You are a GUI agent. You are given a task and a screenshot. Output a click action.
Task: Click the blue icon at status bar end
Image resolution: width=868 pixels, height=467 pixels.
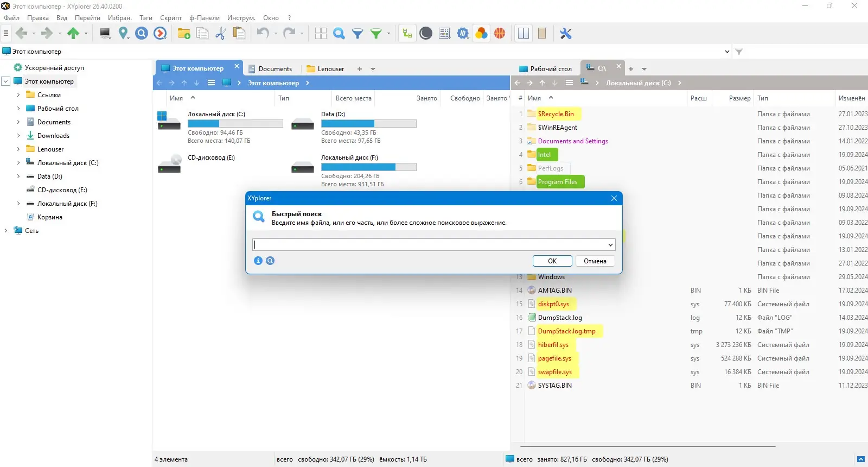[860, 459]
